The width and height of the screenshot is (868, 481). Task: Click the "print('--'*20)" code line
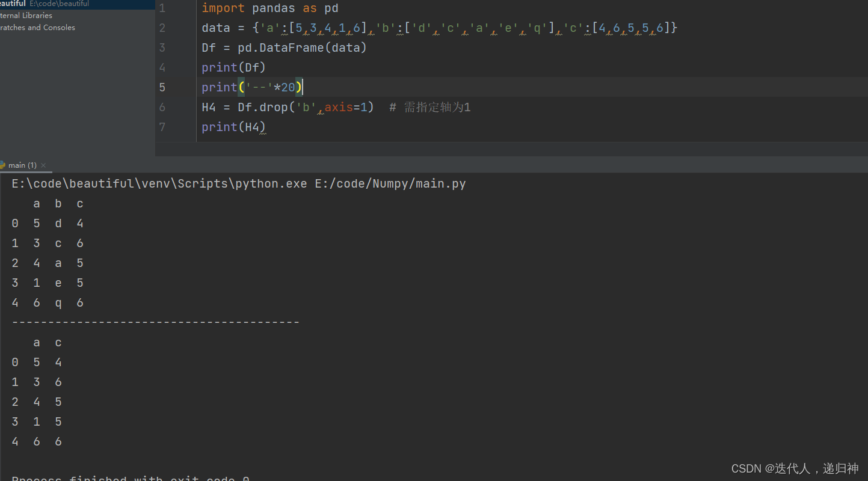253,88
